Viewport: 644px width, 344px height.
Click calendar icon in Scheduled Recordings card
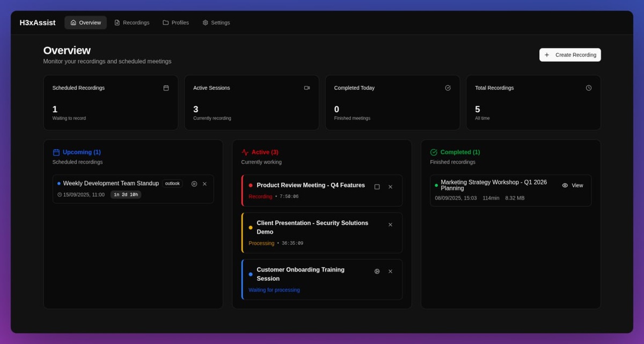(x=166, y=88)
